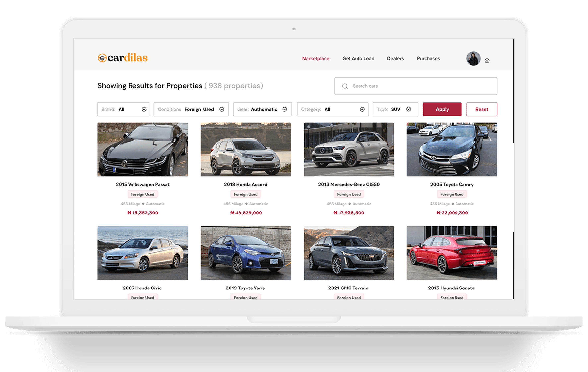Click the 2005 Toyota Camry title

pyautogui.click(x=452, y=184)
